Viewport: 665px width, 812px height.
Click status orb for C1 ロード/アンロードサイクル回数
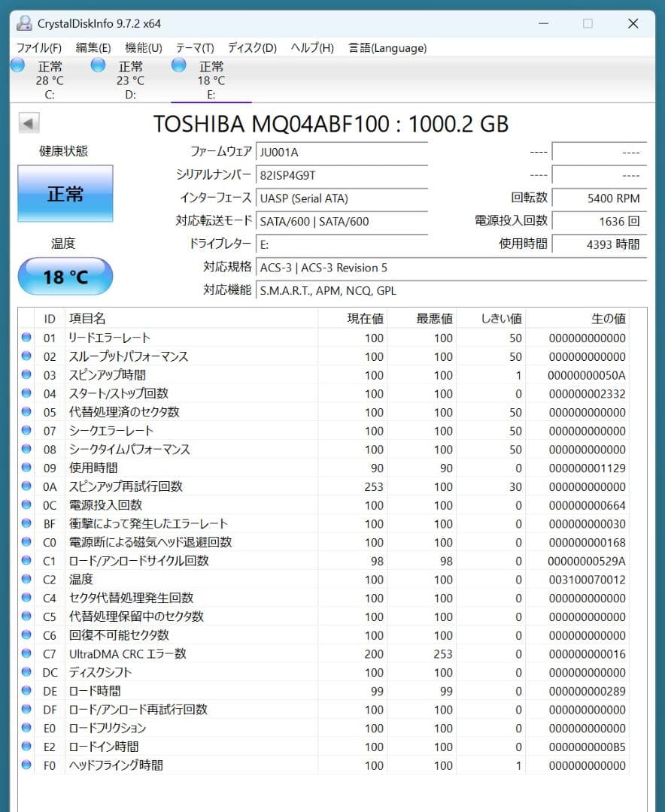(26, 560)
